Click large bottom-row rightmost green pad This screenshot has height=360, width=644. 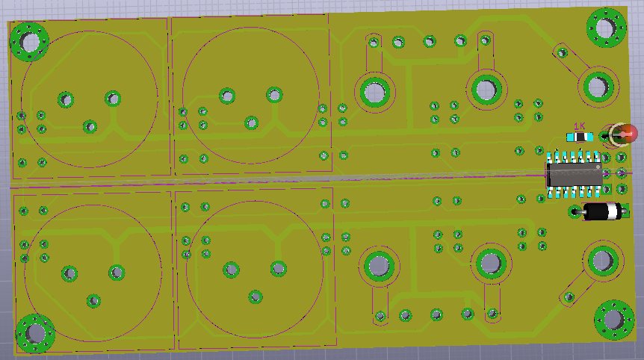click(602, 259)
